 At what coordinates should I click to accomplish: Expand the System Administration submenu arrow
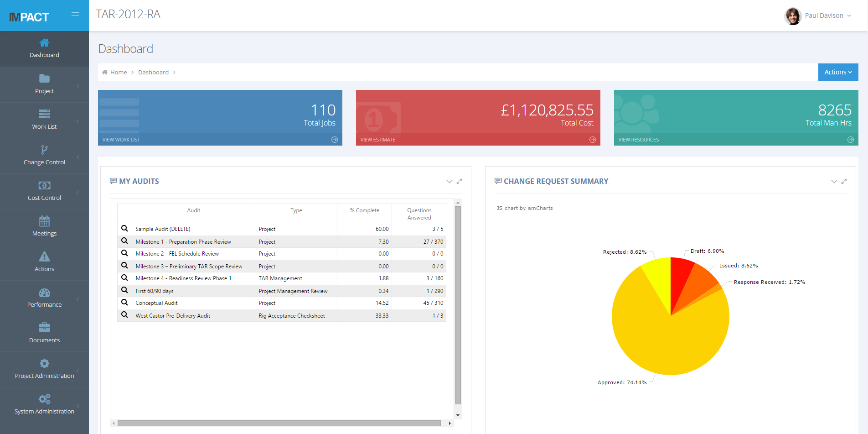click(78, 406)
